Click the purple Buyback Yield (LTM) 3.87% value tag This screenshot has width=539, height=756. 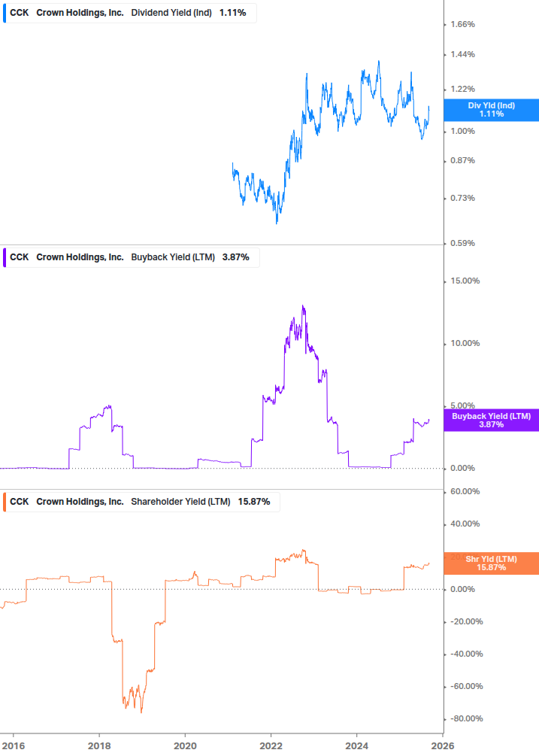point(492,421)
